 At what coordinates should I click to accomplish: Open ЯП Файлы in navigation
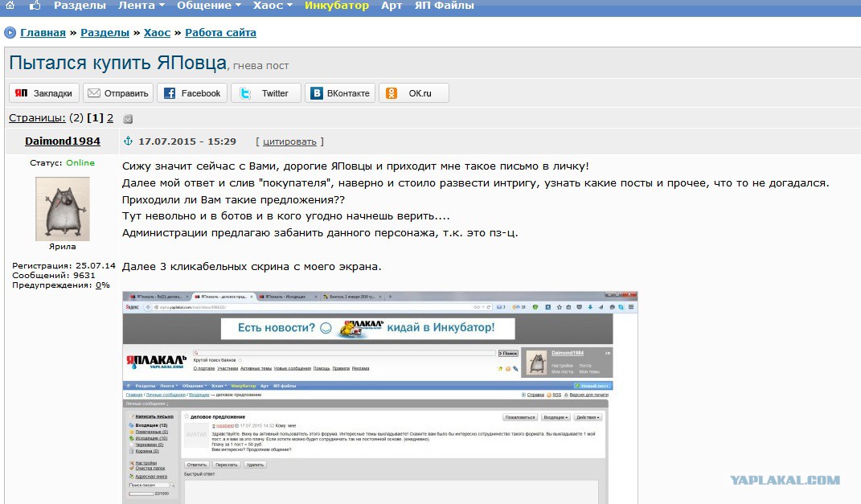(x=445, y=6)
